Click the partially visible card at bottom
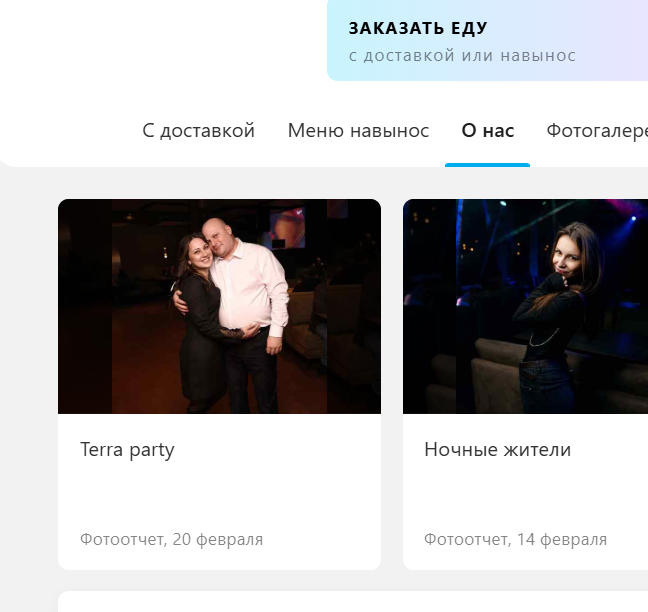 353,601
